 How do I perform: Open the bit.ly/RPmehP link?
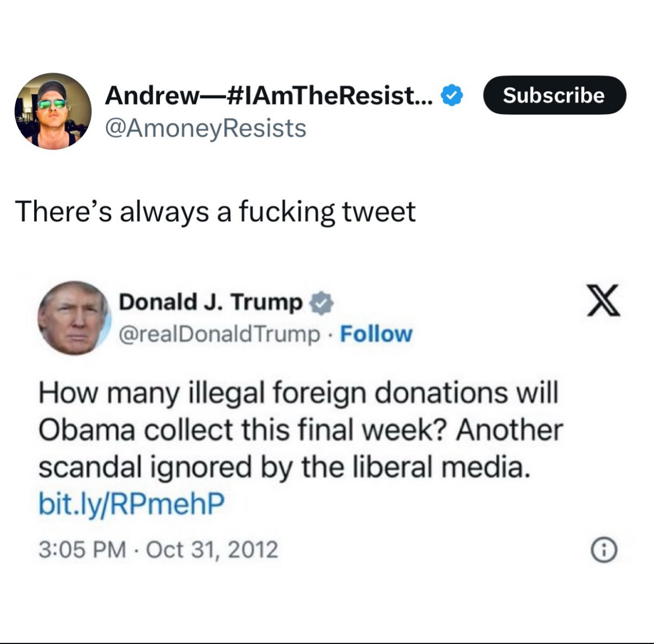pyautogui.click(x=131, y=503)
